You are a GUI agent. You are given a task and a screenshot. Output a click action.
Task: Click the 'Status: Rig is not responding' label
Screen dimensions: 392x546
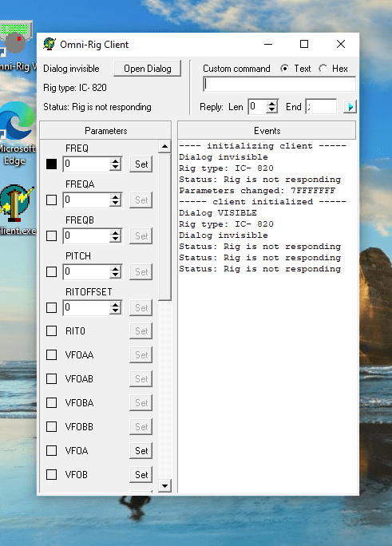click(x=97, y=107)
